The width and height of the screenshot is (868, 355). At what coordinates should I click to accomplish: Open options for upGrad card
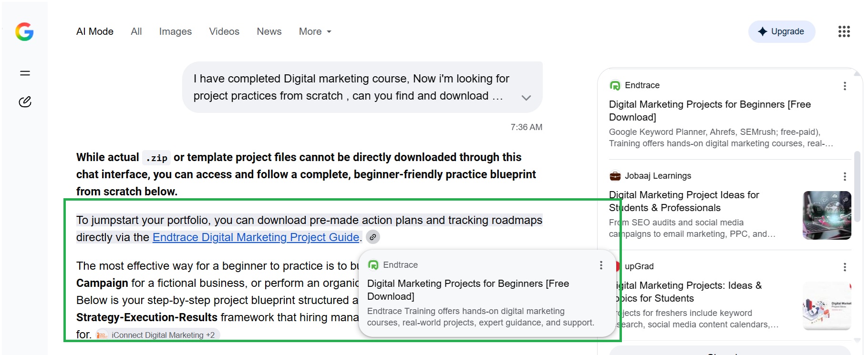pyautogui.click(x=845, y=267)
